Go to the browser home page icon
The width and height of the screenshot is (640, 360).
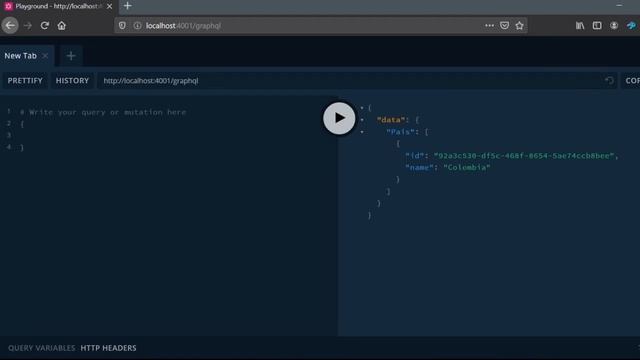[x=62, y=26]
